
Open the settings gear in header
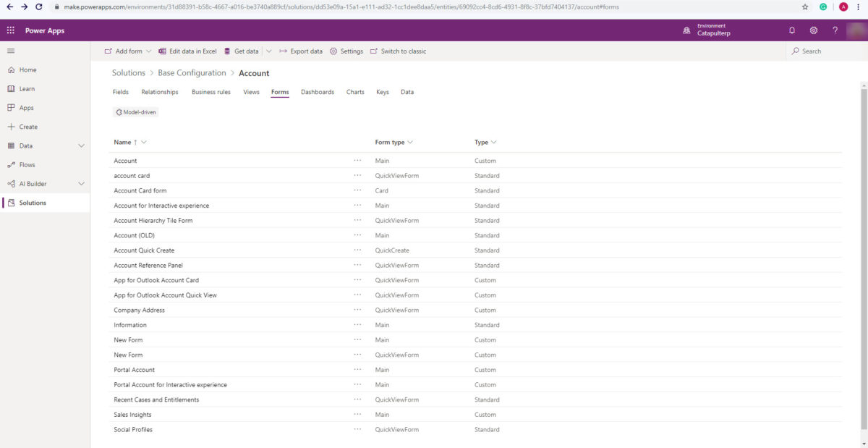click(x=814, y=30)
